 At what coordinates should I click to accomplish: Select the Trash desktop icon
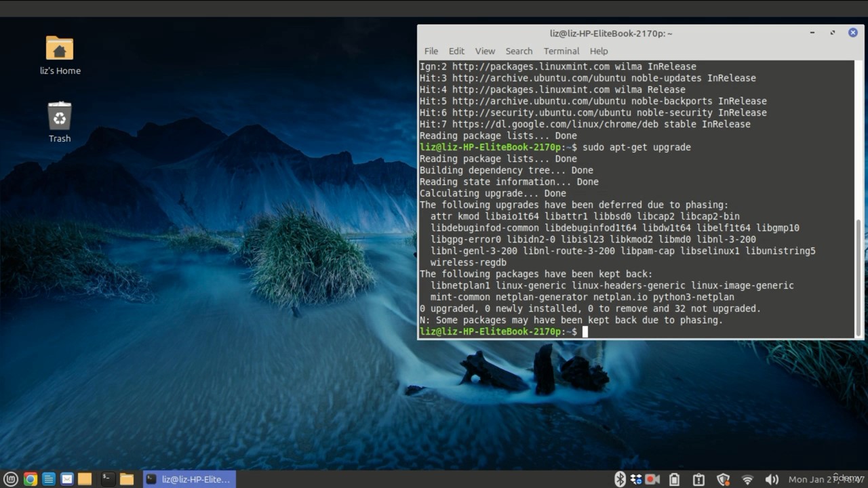[60, 122]
